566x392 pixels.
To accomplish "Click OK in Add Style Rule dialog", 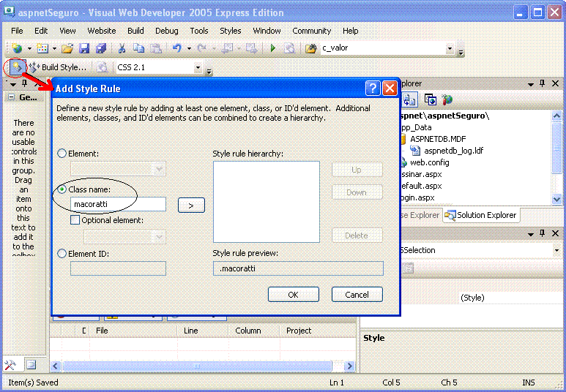I will tap(294, 295).
